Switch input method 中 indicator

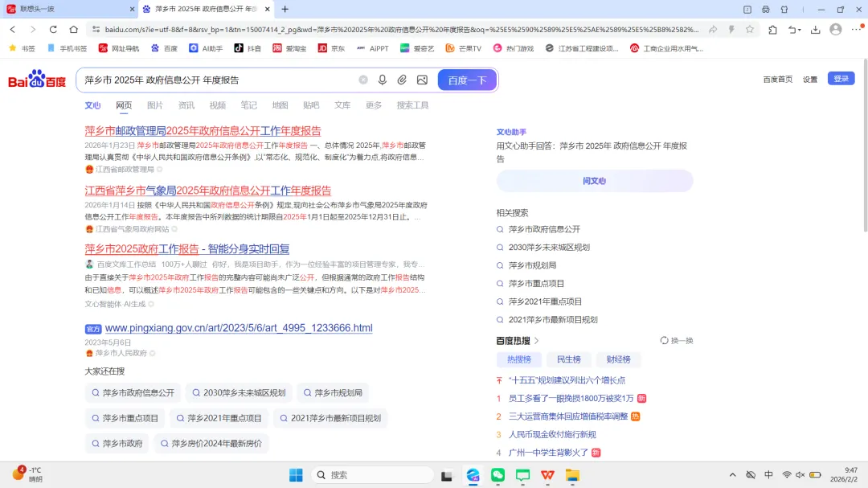click(768, 474)
